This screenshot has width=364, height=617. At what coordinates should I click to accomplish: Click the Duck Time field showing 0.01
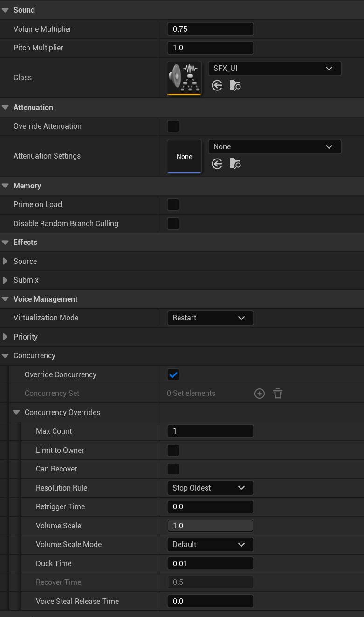pyautogui.click(x=210, y=563)
